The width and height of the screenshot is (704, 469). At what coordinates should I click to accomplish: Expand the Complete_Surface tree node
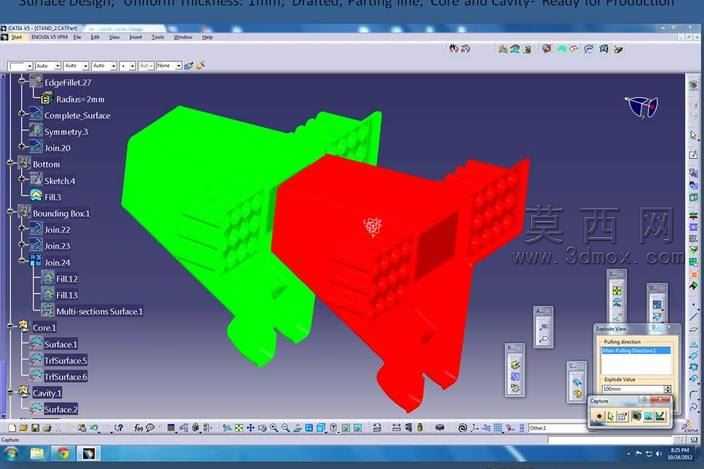point(22,115)
